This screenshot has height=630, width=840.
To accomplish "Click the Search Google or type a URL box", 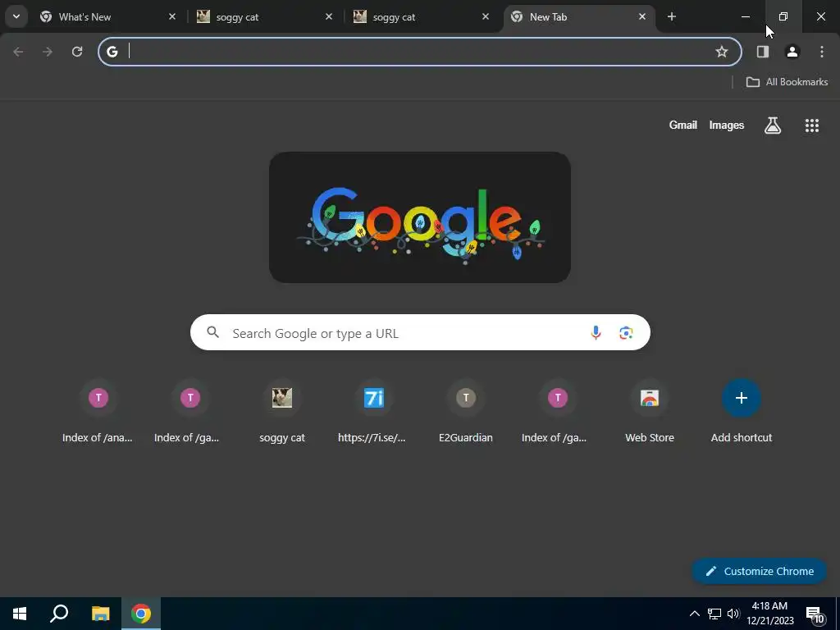I will 420,333.
